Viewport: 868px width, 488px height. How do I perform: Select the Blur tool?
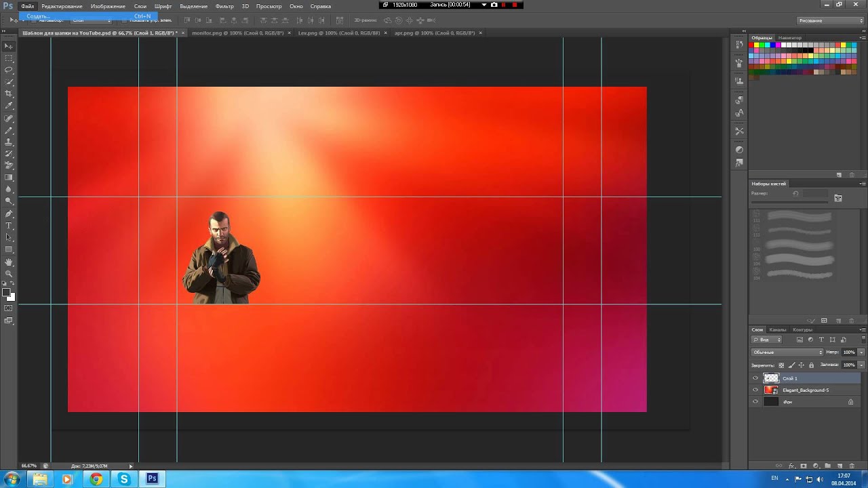pos(9,189)
